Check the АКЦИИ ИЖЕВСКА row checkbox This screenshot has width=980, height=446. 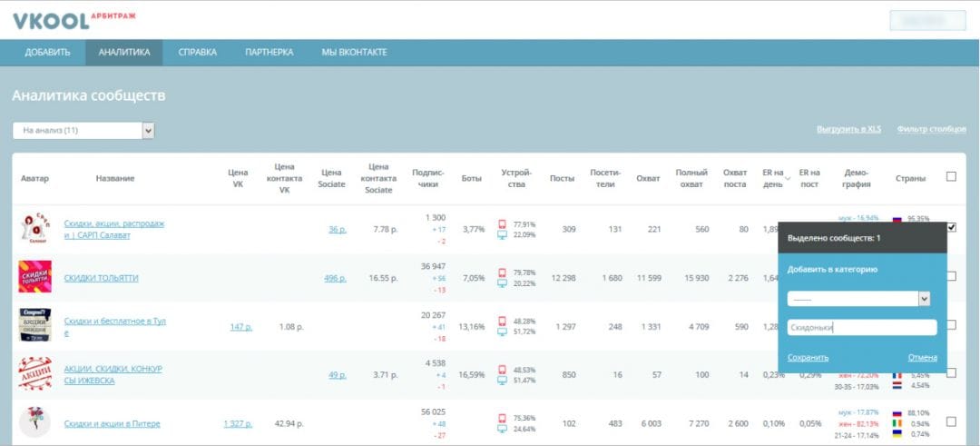[951, 372]
